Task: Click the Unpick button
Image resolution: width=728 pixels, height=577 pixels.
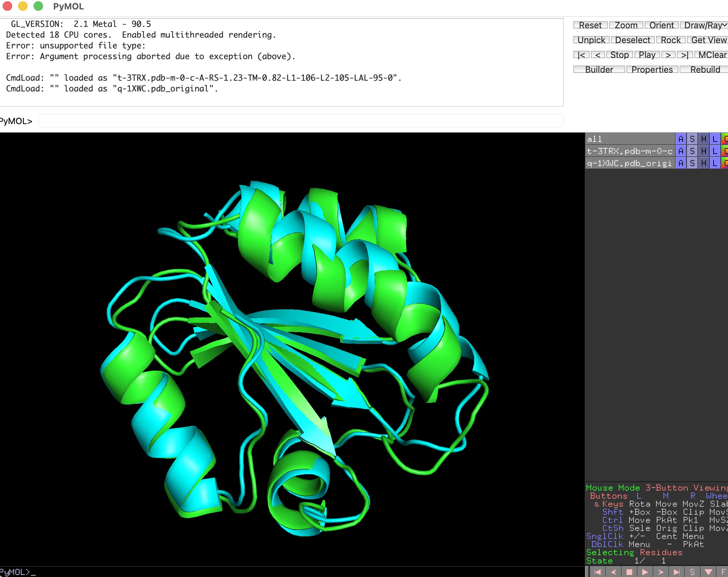Action: click(591, 40)
